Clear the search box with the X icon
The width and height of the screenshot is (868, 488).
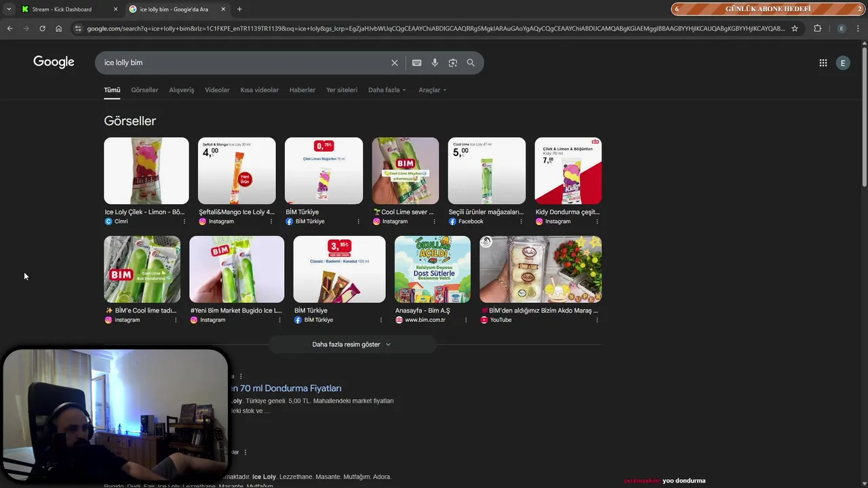[394, 62]
